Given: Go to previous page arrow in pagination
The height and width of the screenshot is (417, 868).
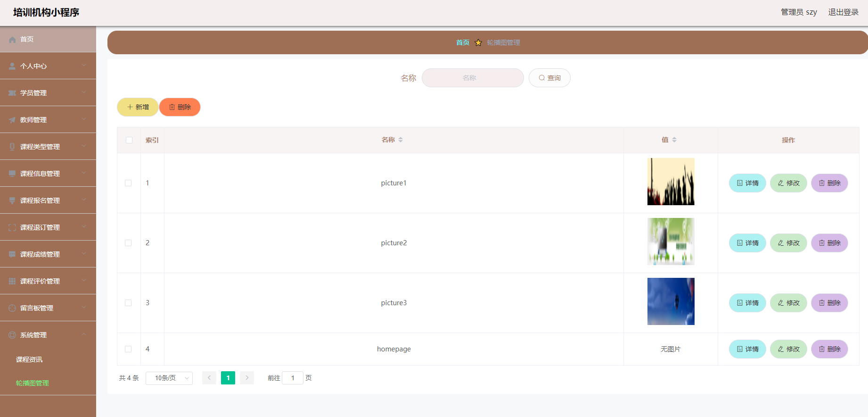Looking at the screenshot, I should tap(209, 378).
